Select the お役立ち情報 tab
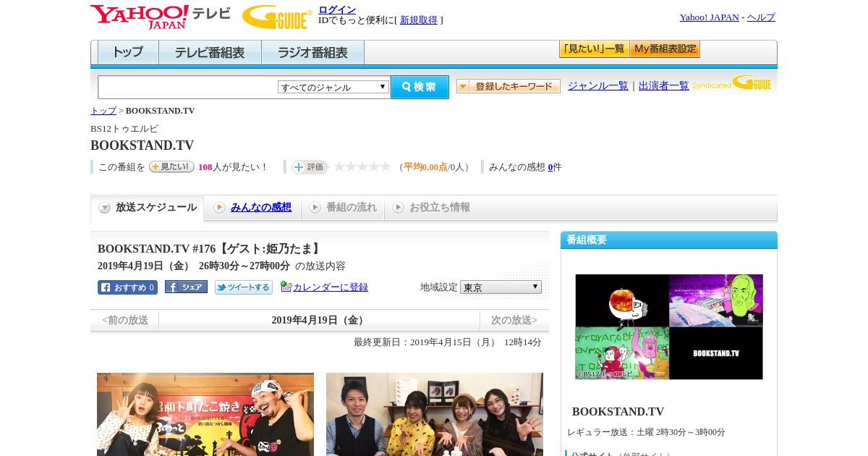The height and width of the screenshot is (456, 868). click(431, 208)
